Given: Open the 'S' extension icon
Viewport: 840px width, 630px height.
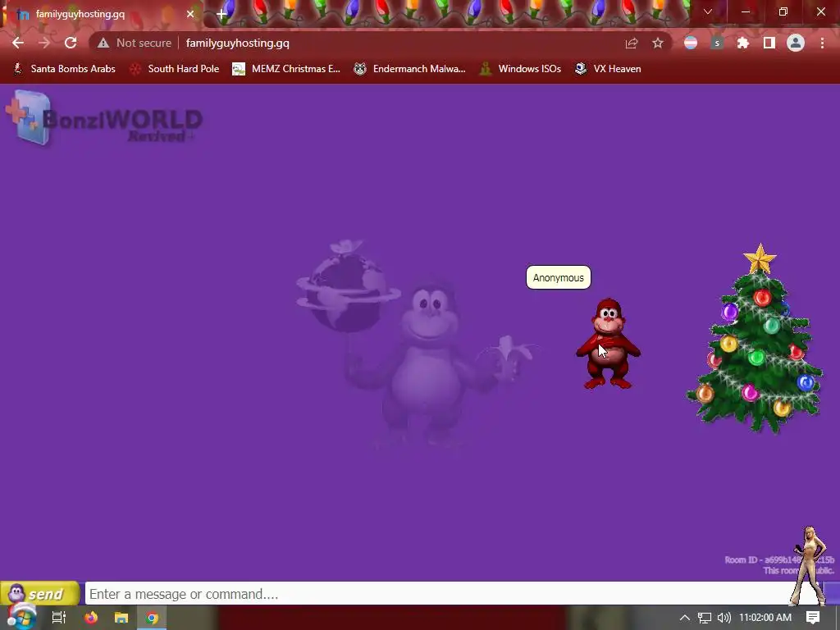Looking at the screenshot, I should click(717, 43).
